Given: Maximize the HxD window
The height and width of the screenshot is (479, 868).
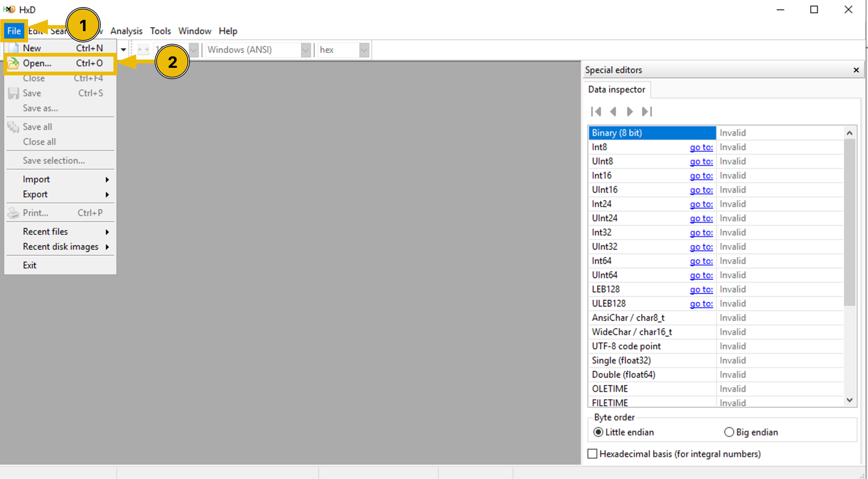Looking at the screenshot, I should [814, 10].
